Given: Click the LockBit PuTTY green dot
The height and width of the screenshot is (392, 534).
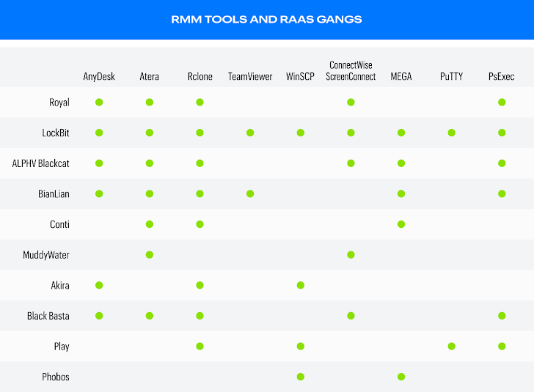Looking at the screenshot, I should coord(452,133).
